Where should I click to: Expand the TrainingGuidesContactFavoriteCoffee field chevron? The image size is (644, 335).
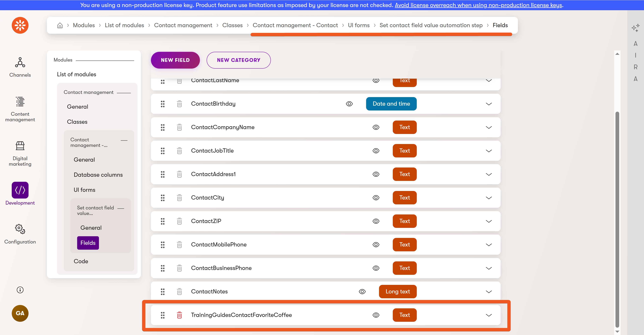pyautogui.click(x=489, y=315)
